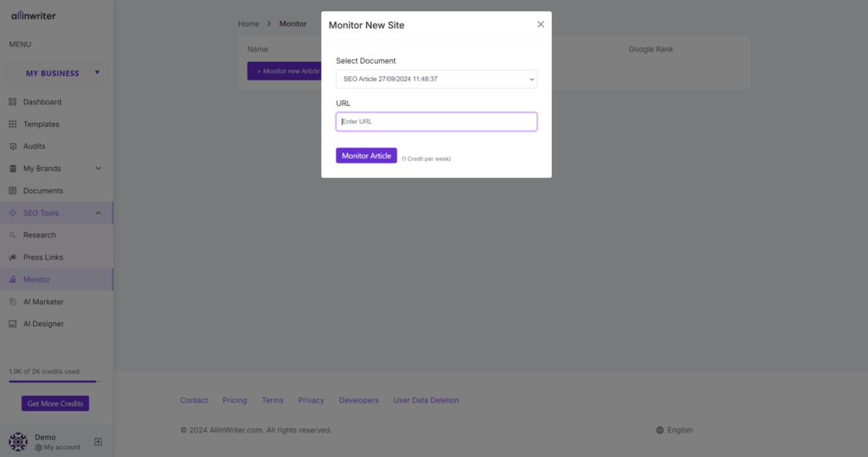Click the Audits sidebar icon

(13, 146)
